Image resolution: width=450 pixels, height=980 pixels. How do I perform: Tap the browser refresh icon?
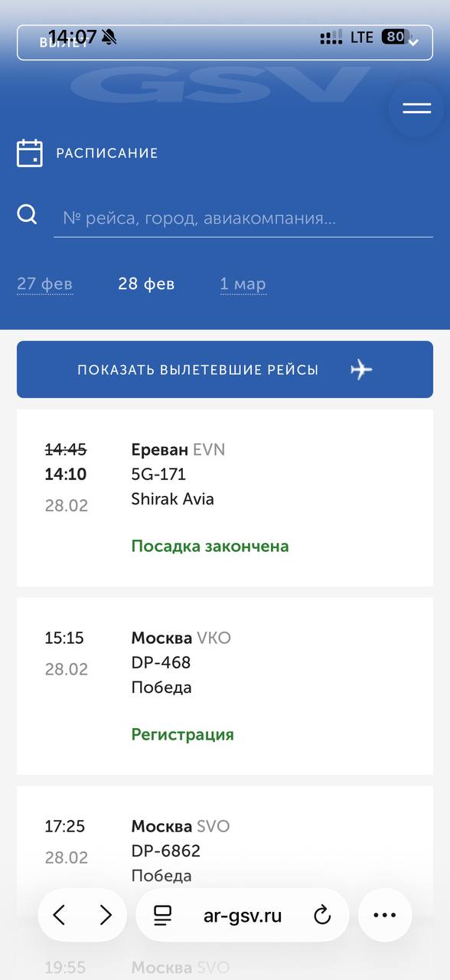[x=321, y=915]
